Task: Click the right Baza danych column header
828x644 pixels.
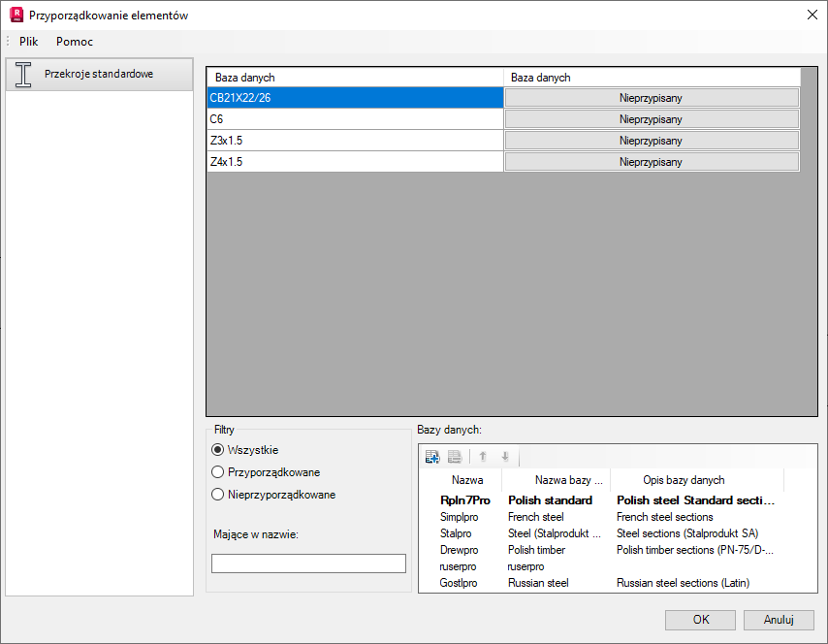Action: pos(653,78)
